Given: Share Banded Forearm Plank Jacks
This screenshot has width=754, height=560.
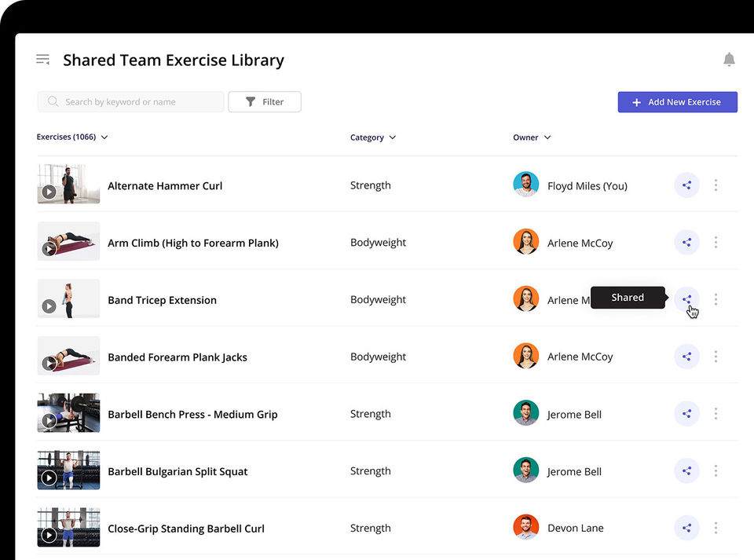Looking at the screenshot, I should [x=686, y=357].
